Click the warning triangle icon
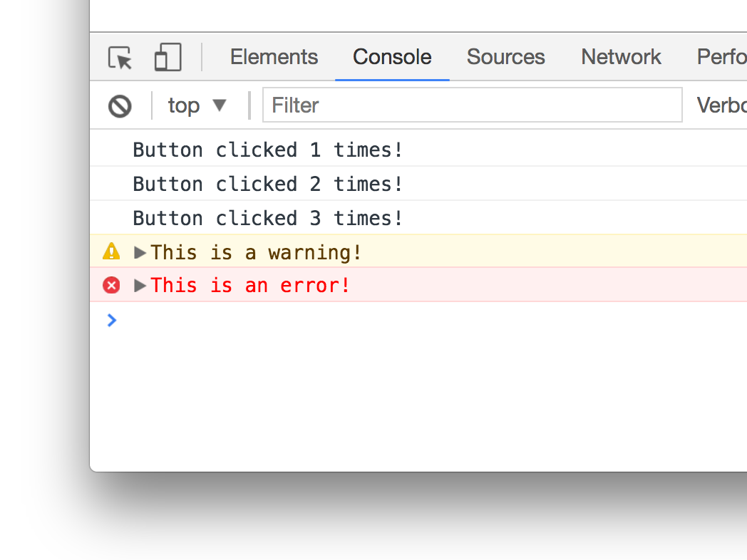 coord(111,252)
